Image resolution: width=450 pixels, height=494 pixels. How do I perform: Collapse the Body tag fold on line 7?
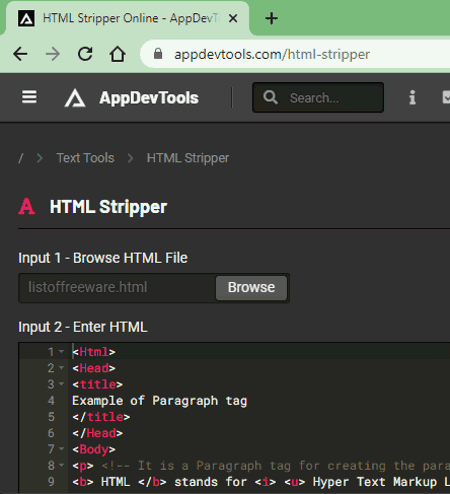[x=61, y=449]
